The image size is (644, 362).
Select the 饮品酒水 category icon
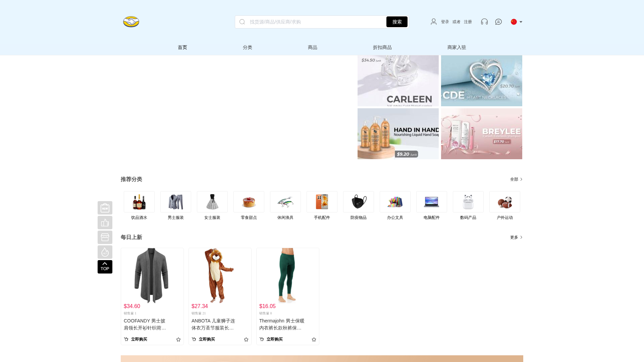139,202
